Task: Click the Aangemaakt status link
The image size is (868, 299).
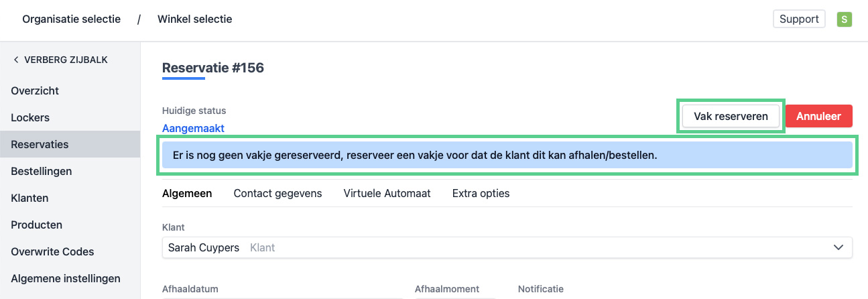Action: (x=193, y=128)
